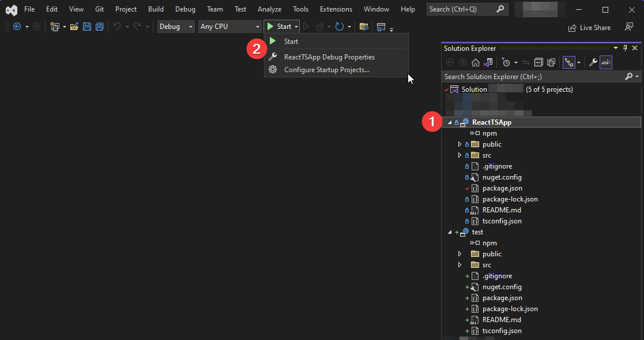Collapse the test project node
Screen dimensions: 644x340
(449, 231)
